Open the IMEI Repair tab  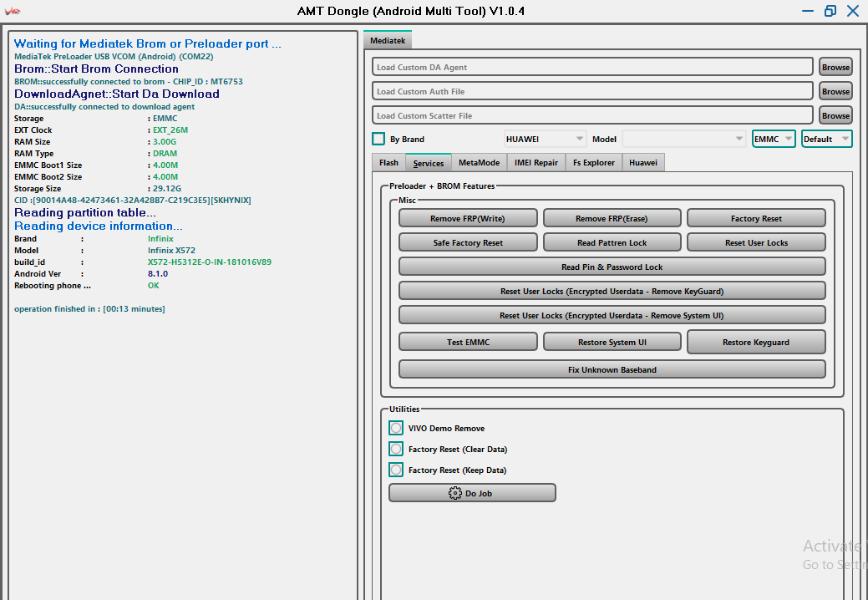(x=536, y=163)
